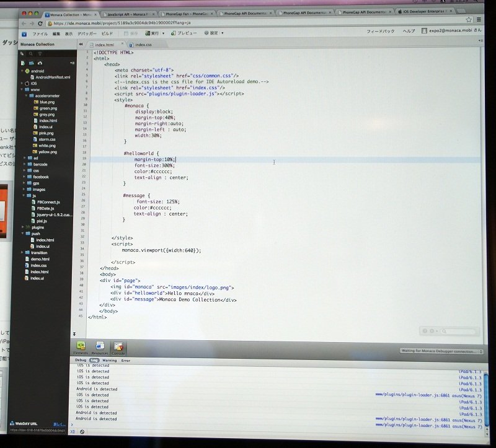This screenshot has width=496, height=448.
Task: Click the ヘルプ link
Action: (x=409, y=31)
